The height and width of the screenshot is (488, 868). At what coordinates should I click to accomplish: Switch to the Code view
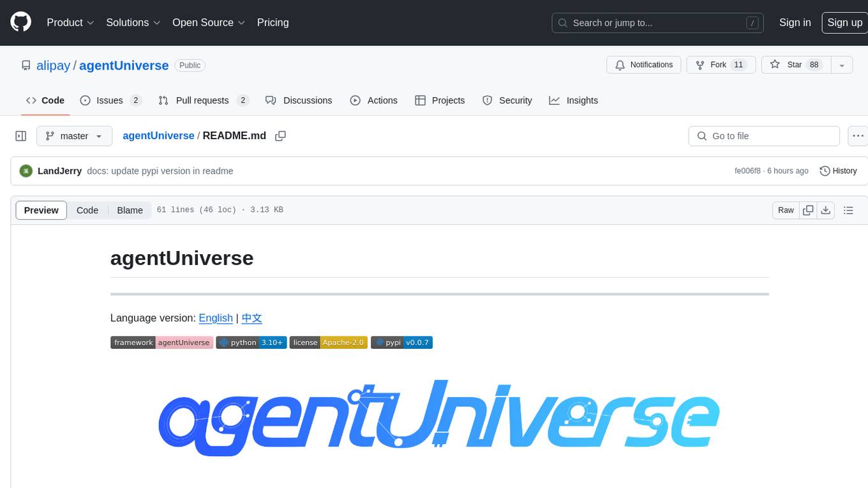pos(87,210)
